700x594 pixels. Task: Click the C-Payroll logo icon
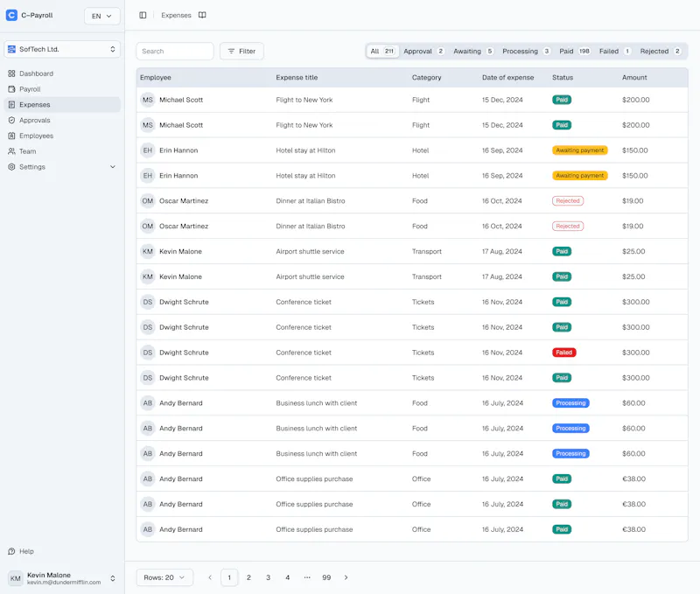click(x=11, y=15)
